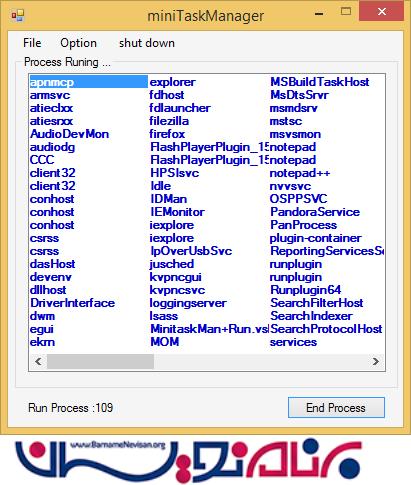Select the egui process
This screenshot has width=411, height=485.
click(42, 329)
